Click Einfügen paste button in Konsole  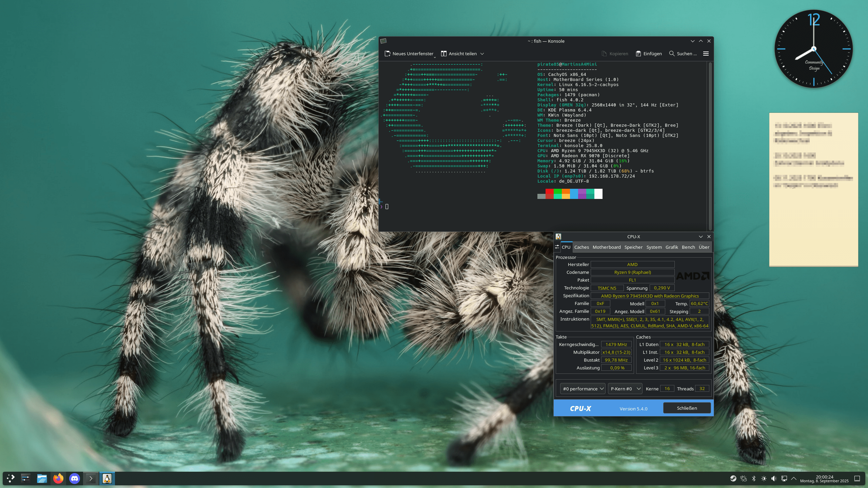point(649,54)
